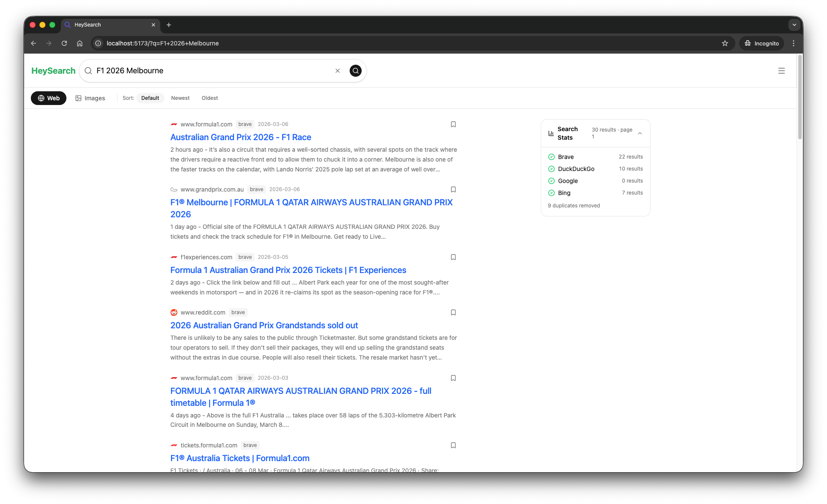Open the tab search dropdown arrow
The image size is (827, 504).
coord(794,25)
